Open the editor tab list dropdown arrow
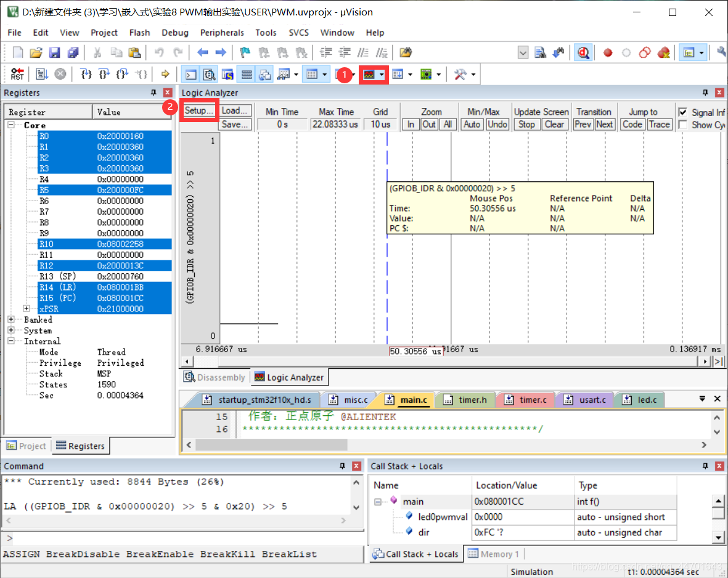 tap(702, 398)
